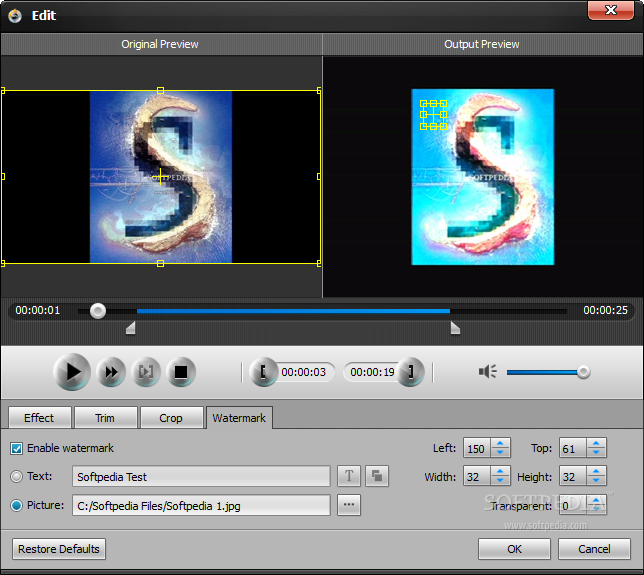Select the Picture watermark radio button
The width and height of the screenshot is (644, 575).
(16, 505)
